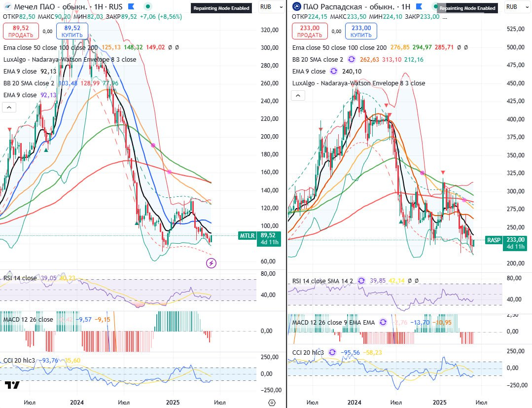Select MACD 12 26 close legend on Мечел
532x408 pixels.
coord(28,319)
